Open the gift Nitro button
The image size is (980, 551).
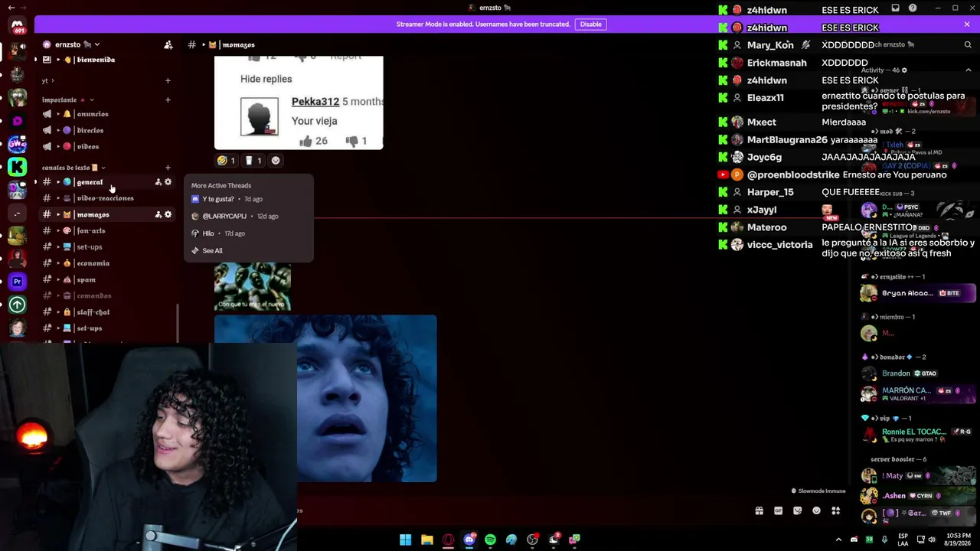tap(759, 511)
